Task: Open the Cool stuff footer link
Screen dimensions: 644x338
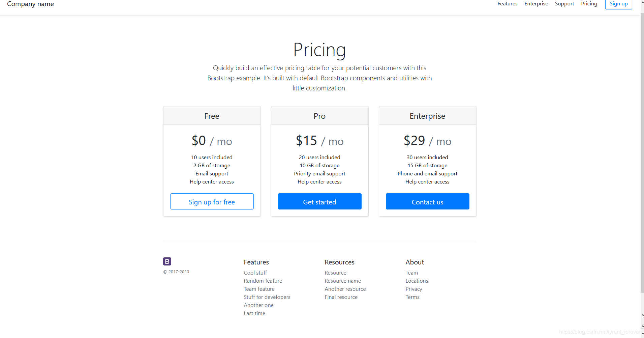Action: [255, 273]
